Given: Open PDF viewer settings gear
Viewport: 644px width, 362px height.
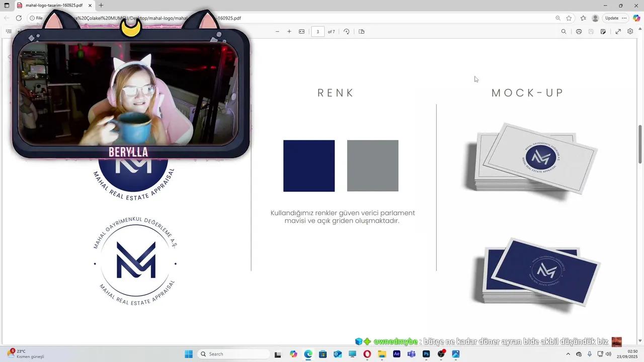Looking at the screenshot, I should click(630, 32).
